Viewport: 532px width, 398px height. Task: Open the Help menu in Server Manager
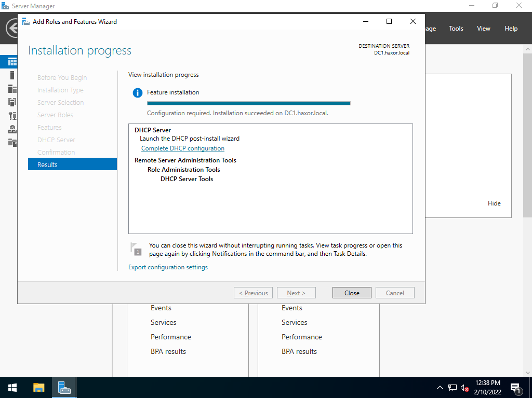pos(511,29)
